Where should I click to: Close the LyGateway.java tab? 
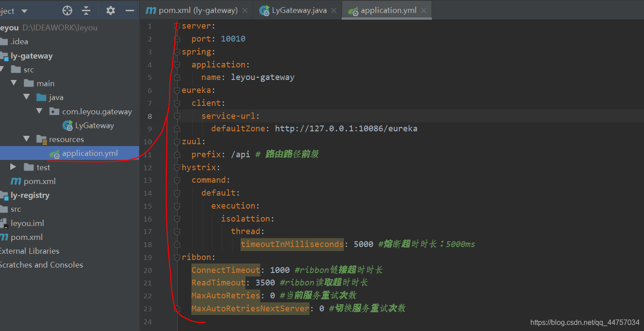pos(334,11)
